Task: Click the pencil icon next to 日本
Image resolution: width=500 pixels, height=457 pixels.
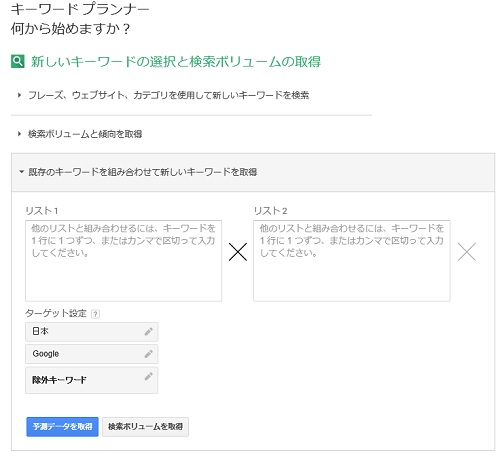Action: [x=149, y=332]
